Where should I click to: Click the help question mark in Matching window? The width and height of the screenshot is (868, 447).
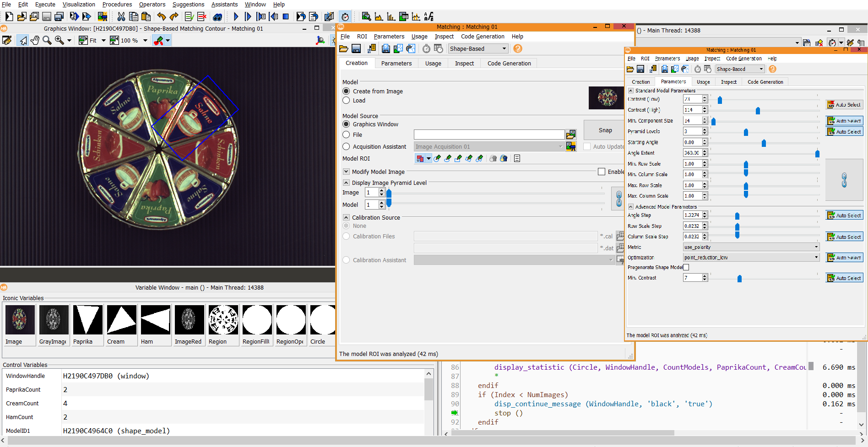518,48
